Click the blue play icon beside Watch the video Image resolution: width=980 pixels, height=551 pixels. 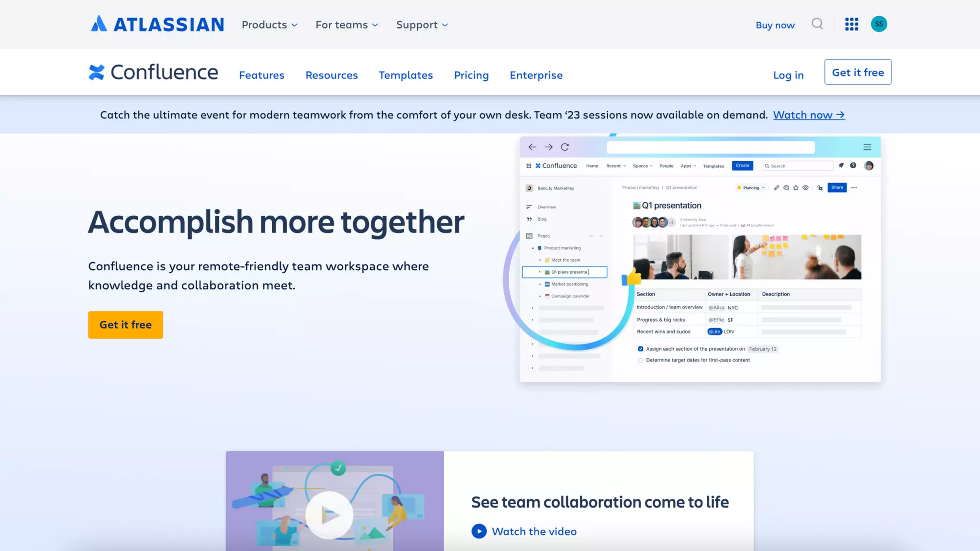[479, 531]
